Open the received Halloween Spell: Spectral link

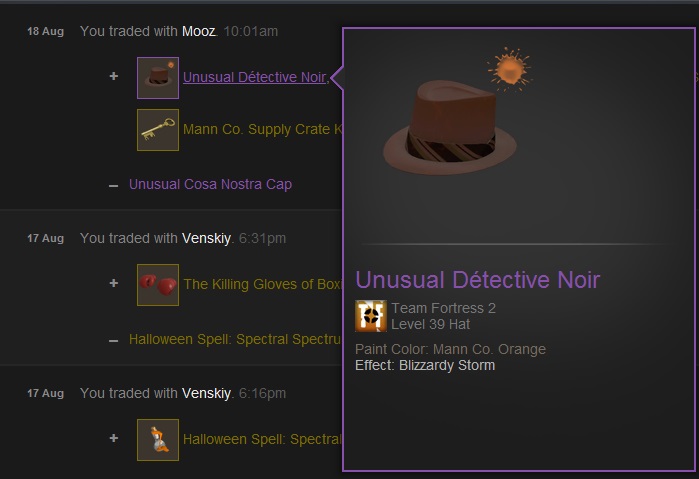262,439
